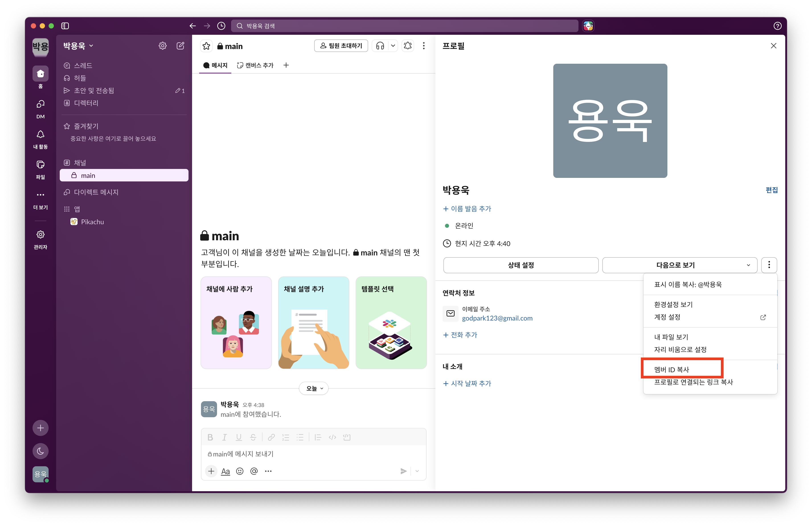The width and height of the screenshot is (812, 526).
Task: Open the 캔버스 추가 tab
Action: [x=255, y=65]
